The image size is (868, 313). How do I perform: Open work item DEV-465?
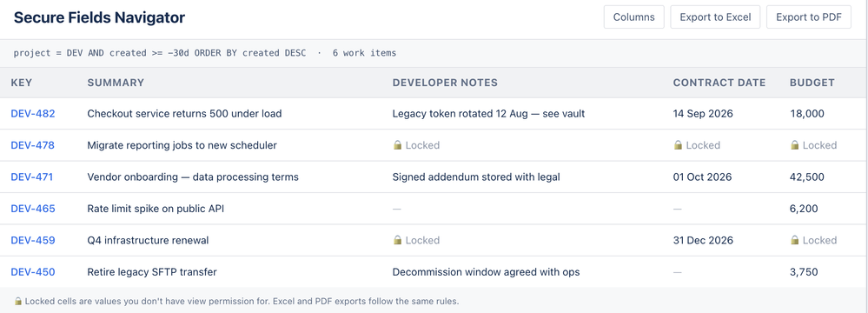[x=33, y=209]
